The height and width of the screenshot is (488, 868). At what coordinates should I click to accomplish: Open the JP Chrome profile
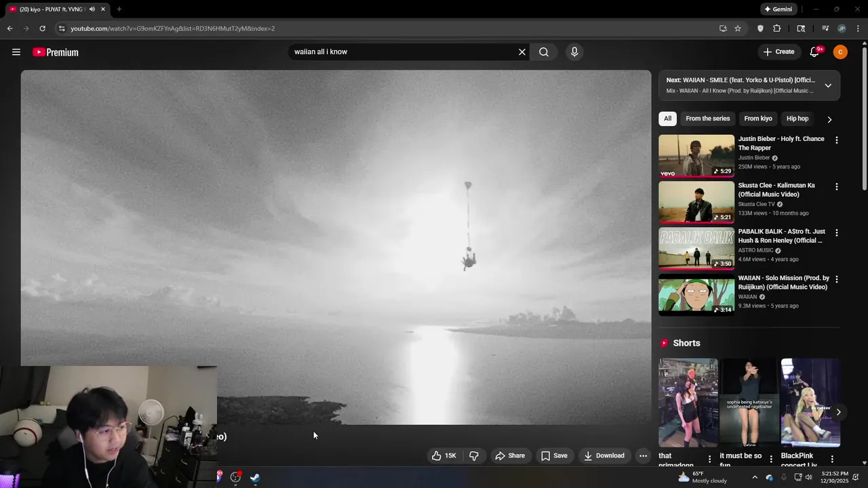[842, 28]
